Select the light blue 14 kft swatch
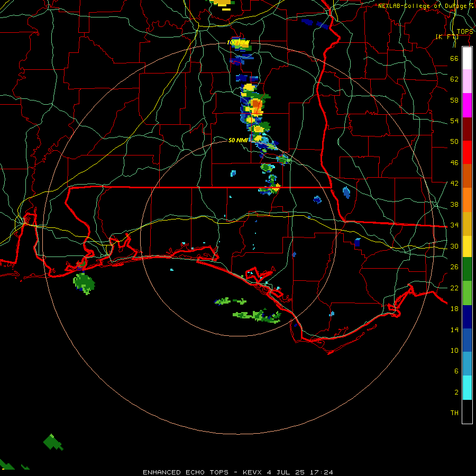 (x=467, y=364)
